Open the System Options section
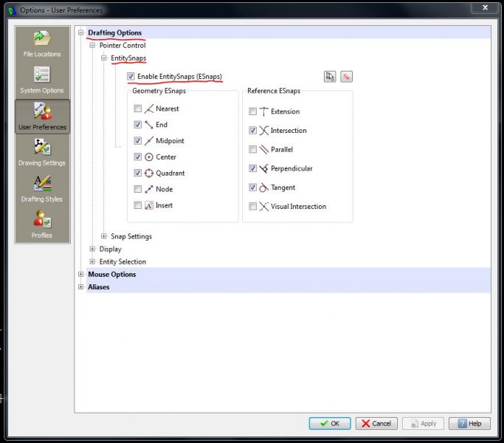The width and height of the screenshot is (504, 443). coord(42,80)
